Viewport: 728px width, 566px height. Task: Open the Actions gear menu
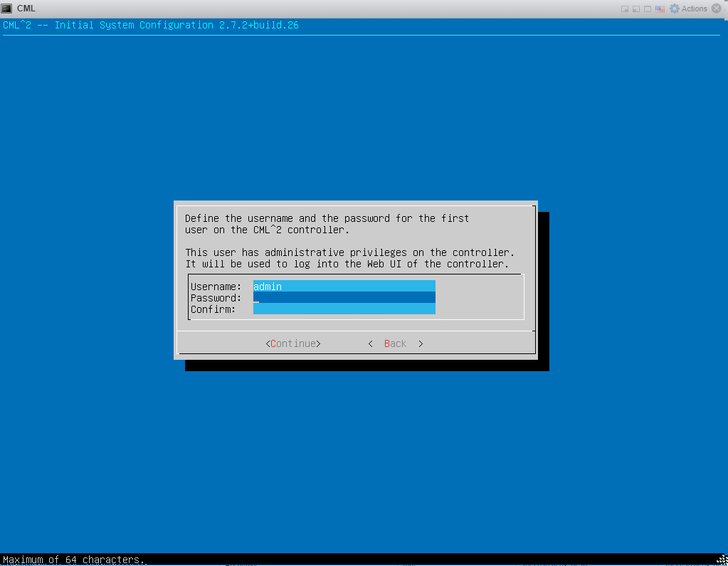689,9
